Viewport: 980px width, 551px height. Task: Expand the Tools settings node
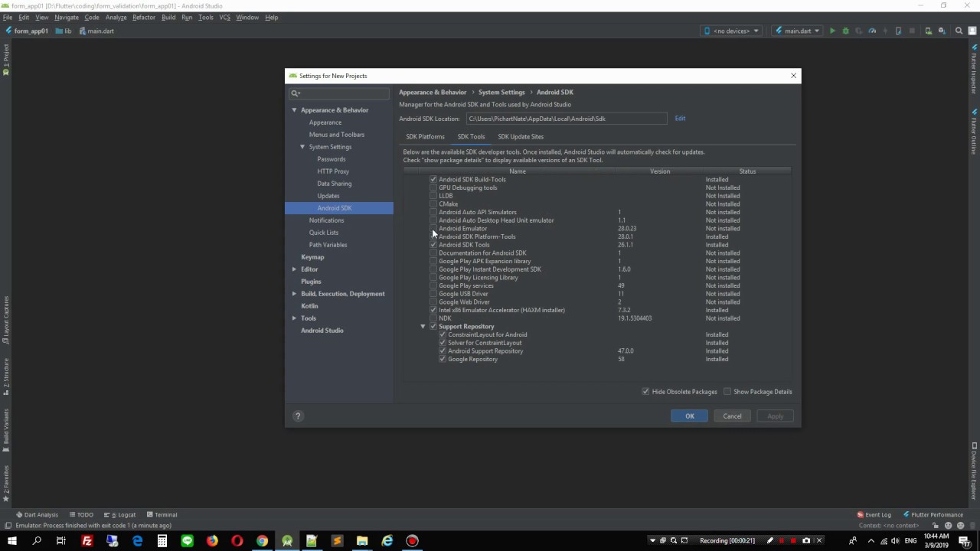(294, 318)
